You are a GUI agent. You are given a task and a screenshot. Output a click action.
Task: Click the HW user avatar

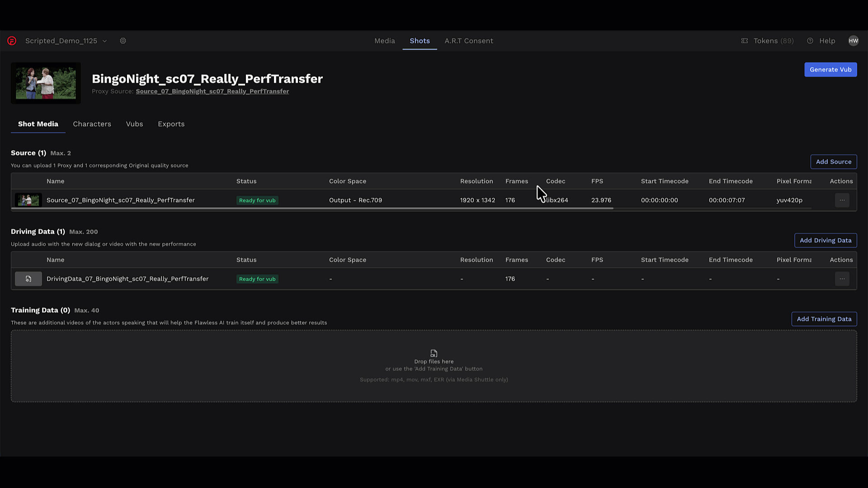[854, 41]
